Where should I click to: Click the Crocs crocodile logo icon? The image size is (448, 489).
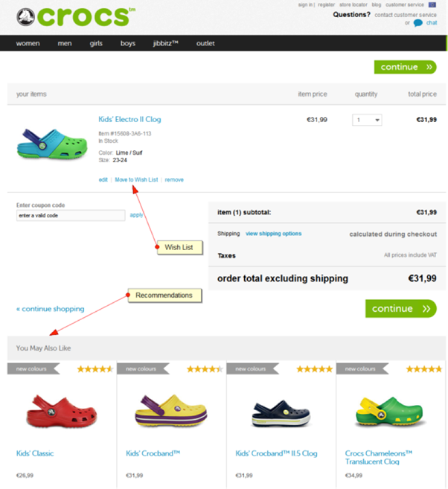[25, 17]
